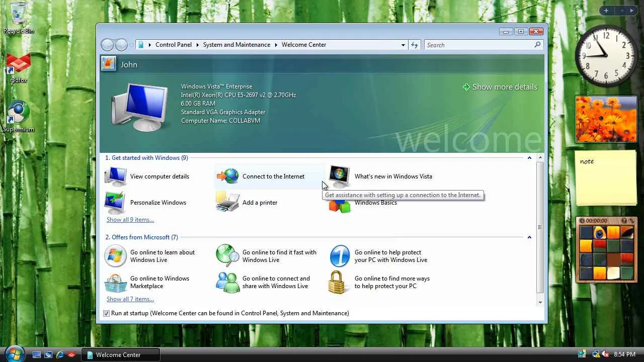This screenshot has height=362, width=644.
Task: Open the network connection tray icon
Action: (596, 354)
